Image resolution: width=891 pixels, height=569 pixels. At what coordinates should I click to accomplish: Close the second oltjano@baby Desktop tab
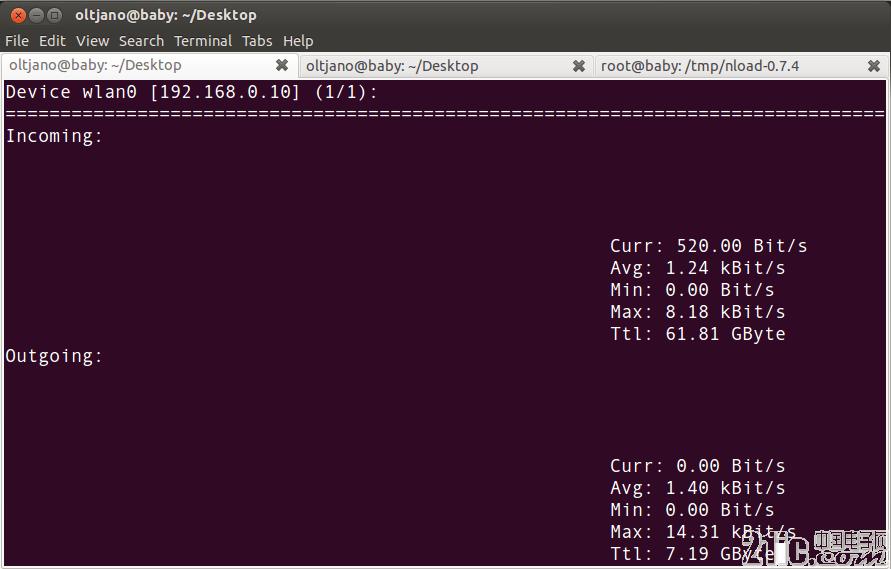578,66
